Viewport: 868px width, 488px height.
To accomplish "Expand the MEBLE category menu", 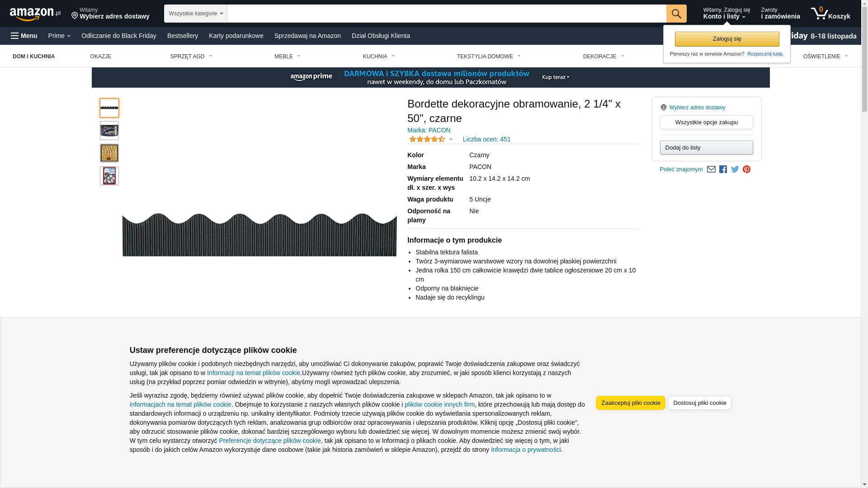I will coord(287,56).
